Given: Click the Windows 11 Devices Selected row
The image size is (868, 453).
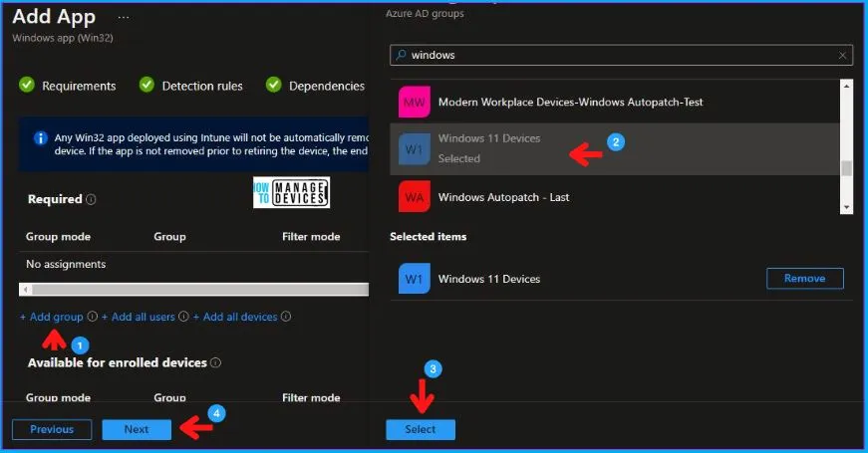Looking at the screenshot, I should click(x=615, y=149).
